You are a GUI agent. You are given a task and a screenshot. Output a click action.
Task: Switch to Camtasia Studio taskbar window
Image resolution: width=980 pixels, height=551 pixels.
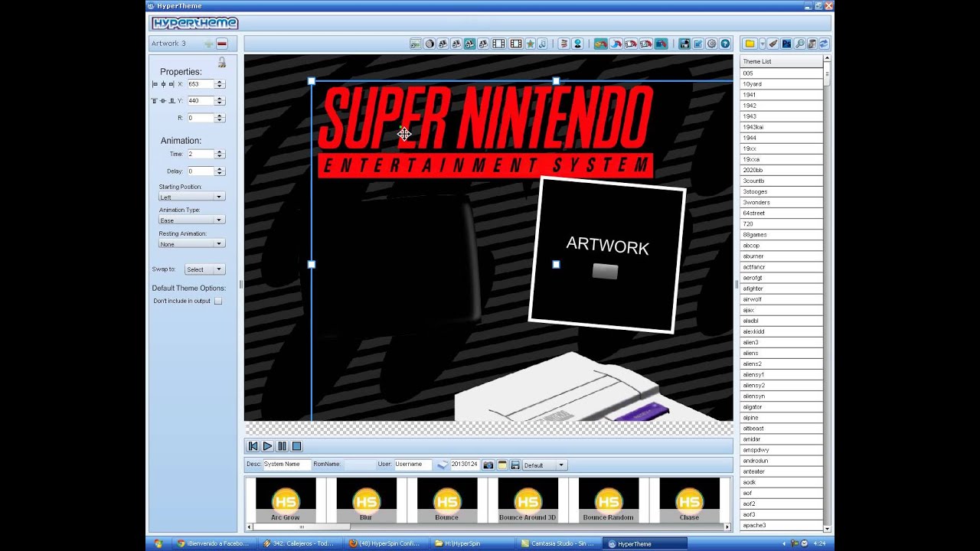557,544
